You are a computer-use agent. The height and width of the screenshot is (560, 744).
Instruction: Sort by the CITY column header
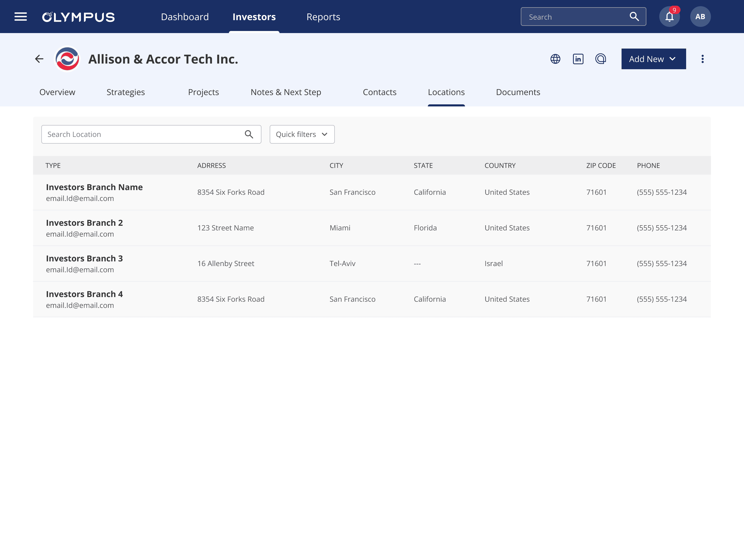point(336,166)
